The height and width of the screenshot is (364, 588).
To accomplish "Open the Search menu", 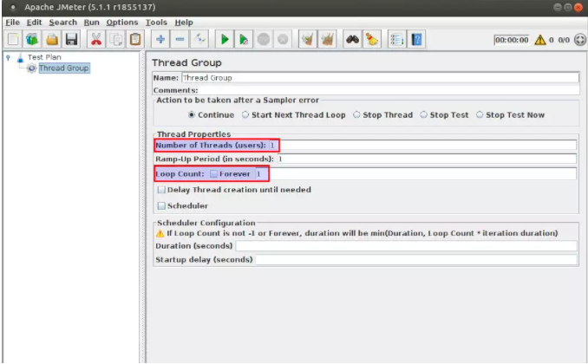I will [63, 23].
